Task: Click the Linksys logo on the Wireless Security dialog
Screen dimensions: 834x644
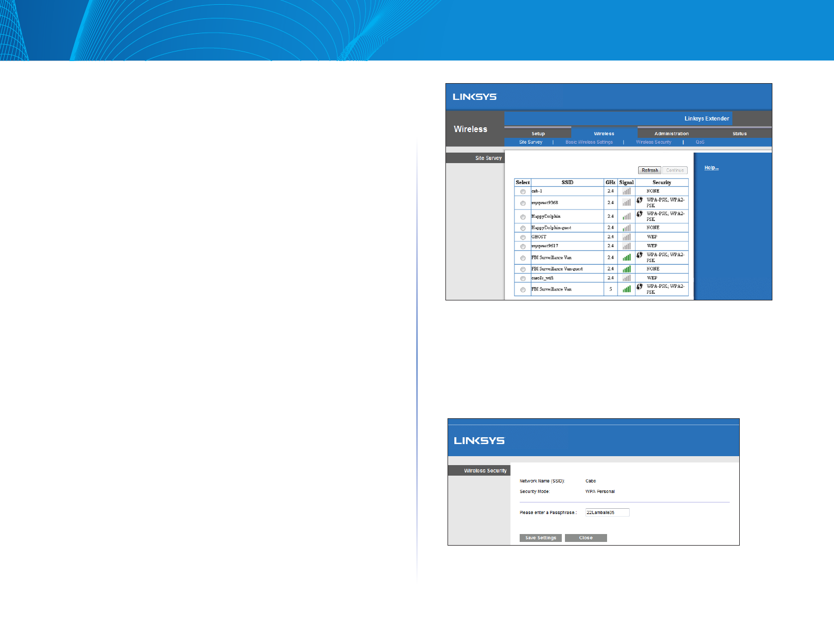Action: coord(479,440)
